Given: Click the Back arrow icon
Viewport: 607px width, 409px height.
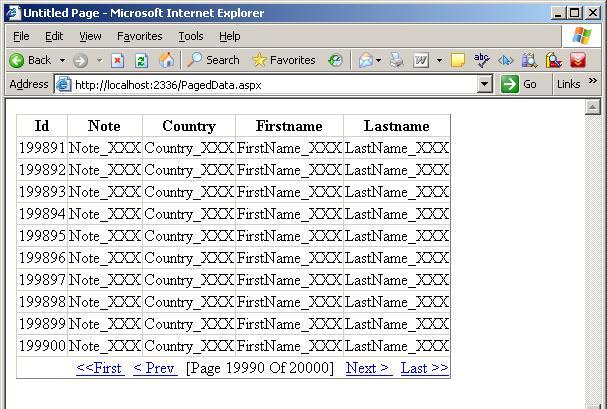Looking at the screenshot, I should (x=16, y=60).
